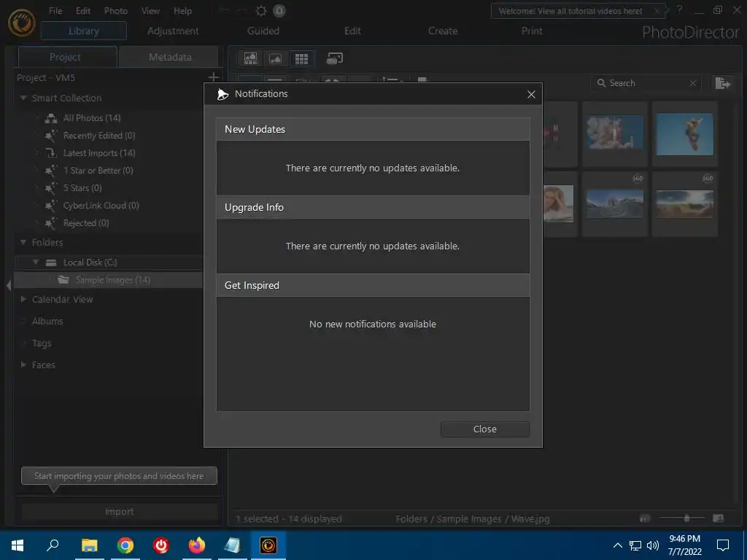Open the View menu
Screen dimensions: 747x560
(x=150, y=10)
